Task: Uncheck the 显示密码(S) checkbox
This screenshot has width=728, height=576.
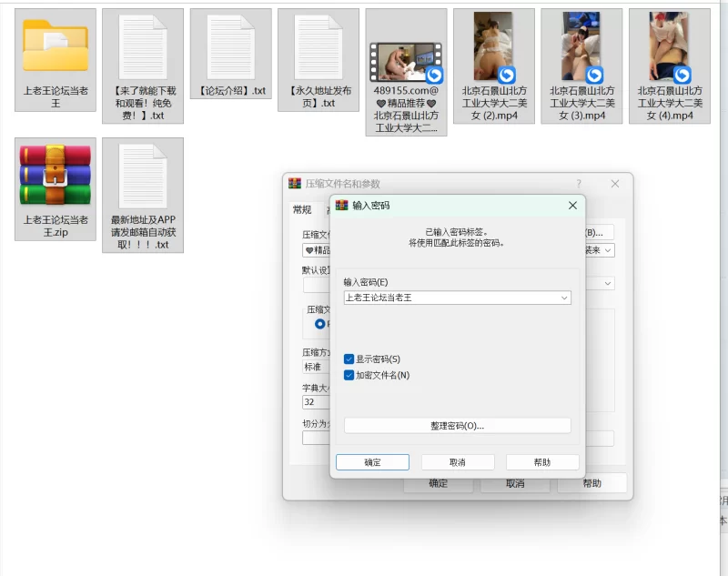Action: click(349, 359)
